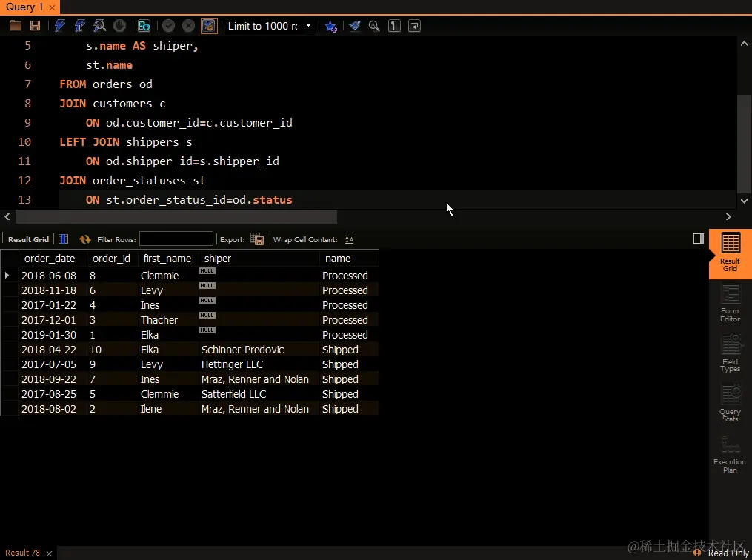Toggle Wrap Cell Content

349,239
